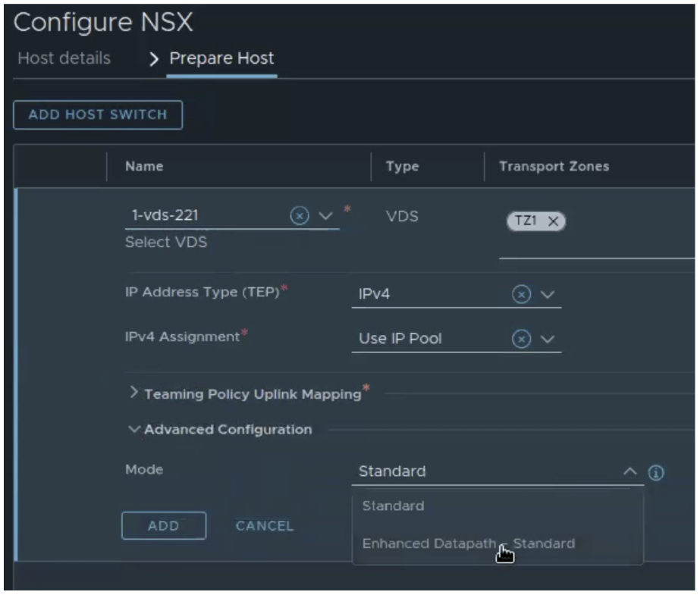The image size is (700, 595).
Task: Open the VDS name dropdown chevron
Action: point(325,217)
